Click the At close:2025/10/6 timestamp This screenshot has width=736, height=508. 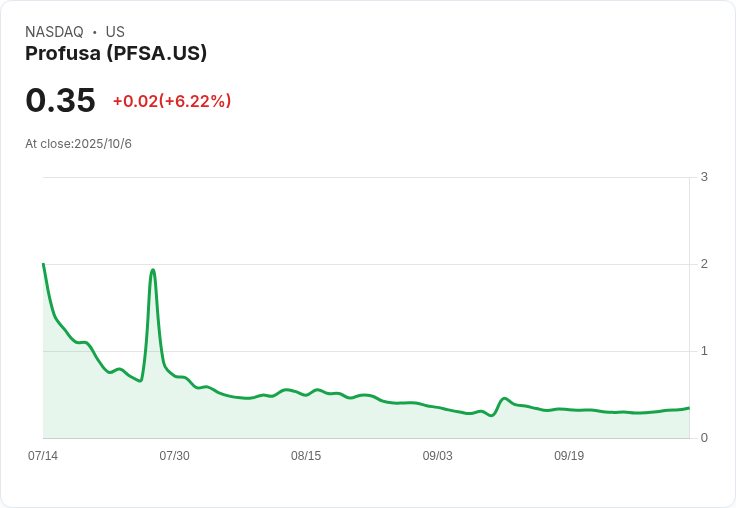point(78,144)
